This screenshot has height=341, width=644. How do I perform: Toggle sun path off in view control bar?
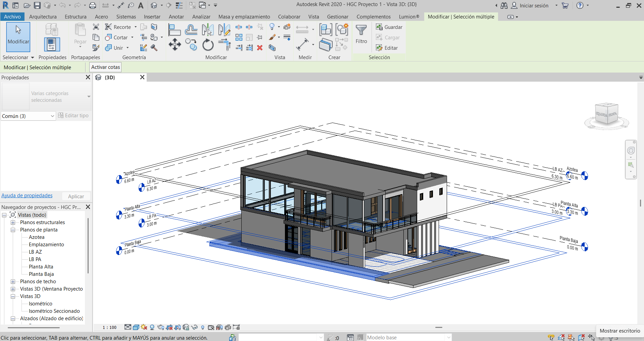(x=144, y=327)
